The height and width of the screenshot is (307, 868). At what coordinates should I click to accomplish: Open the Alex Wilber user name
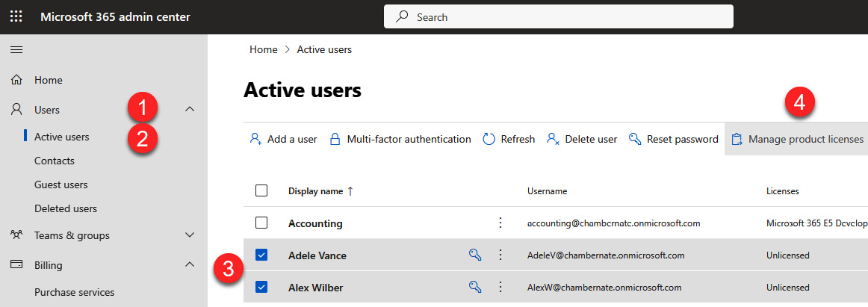(315, 288)
